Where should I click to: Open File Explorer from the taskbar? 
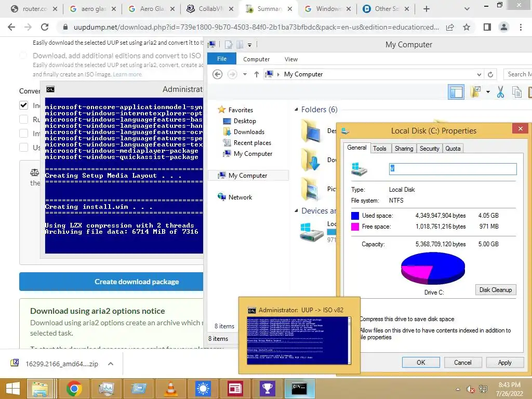coord(40,389)
